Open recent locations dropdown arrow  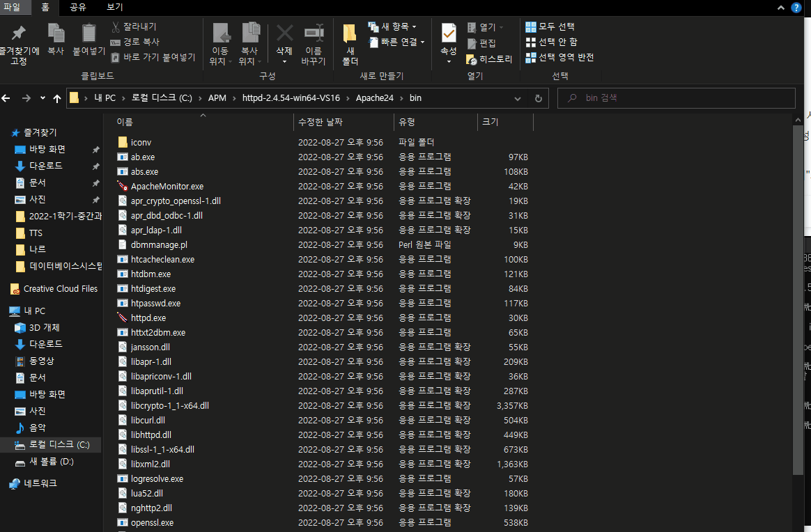click(x=43, y=97)
